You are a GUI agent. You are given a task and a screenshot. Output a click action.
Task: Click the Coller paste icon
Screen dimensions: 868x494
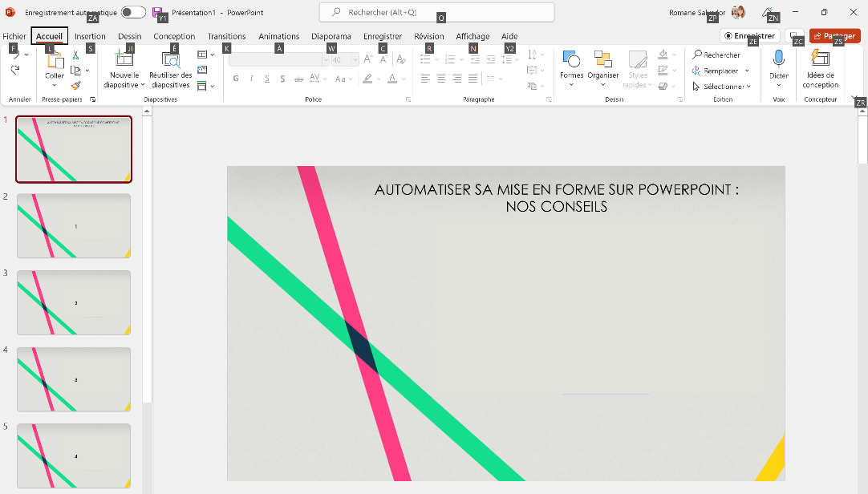55,59
